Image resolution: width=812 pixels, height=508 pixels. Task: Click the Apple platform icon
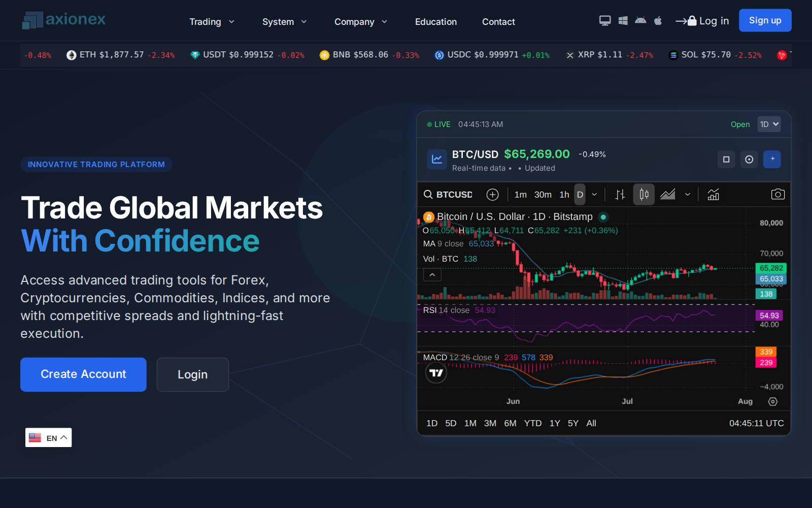[x=658, y=21]
